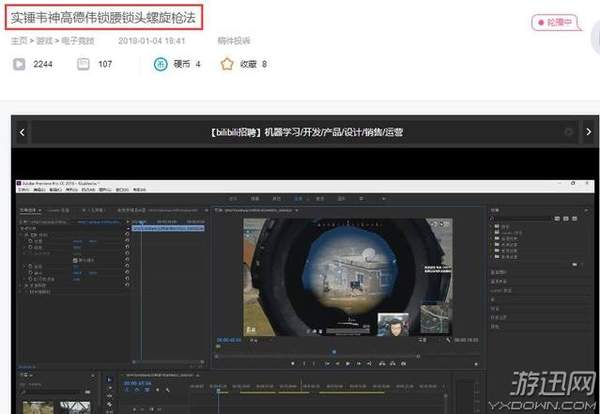Step back one frame in Program Monitor

tap(338, 363)
